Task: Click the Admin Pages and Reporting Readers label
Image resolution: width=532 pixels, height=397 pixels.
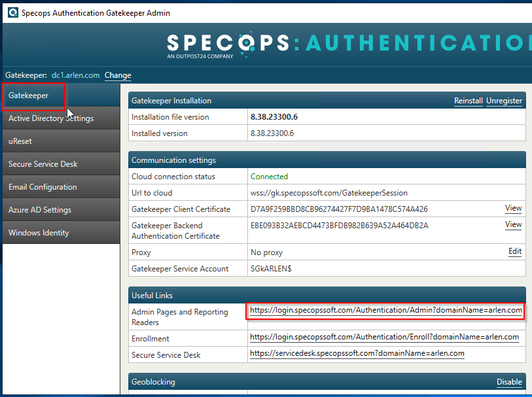Action: pyautogui.click(x=179, y=317)
